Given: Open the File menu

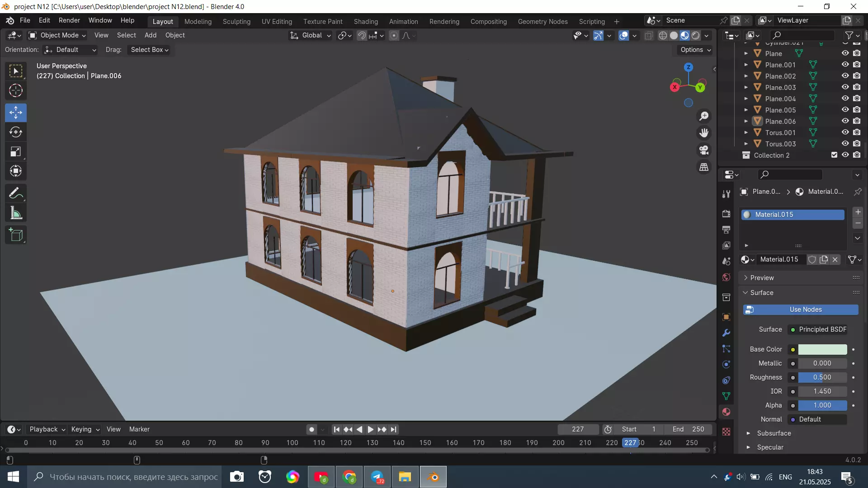Looking at the screenshot, I should (25, 20).
